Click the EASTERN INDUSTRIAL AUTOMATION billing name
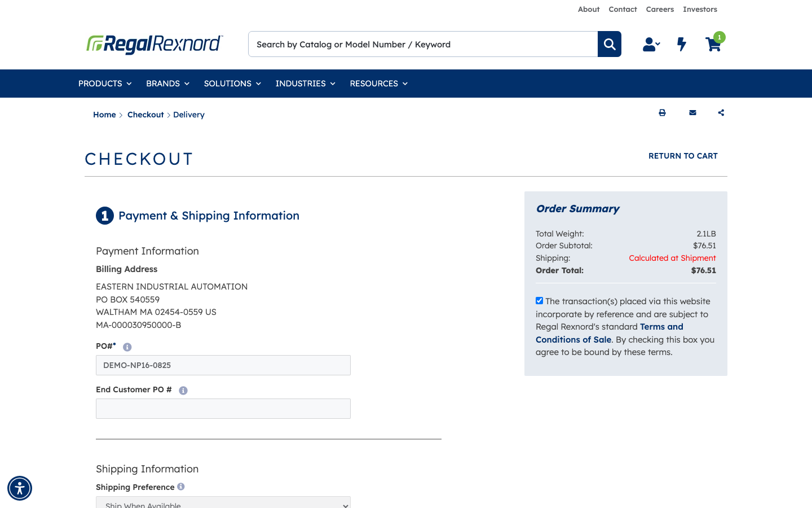This screenshot has width=812, height=508. click(x=172, y=287)
